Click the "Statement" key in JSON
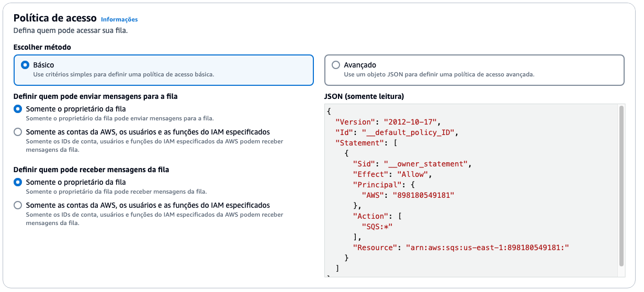 (359, 142)
